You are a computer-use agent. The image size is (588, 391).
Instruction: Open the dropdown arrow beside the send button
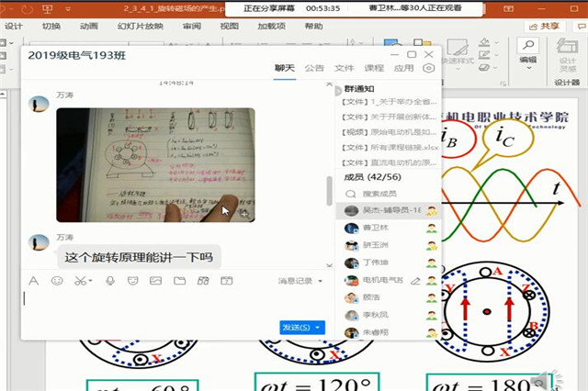pos(318,327)
